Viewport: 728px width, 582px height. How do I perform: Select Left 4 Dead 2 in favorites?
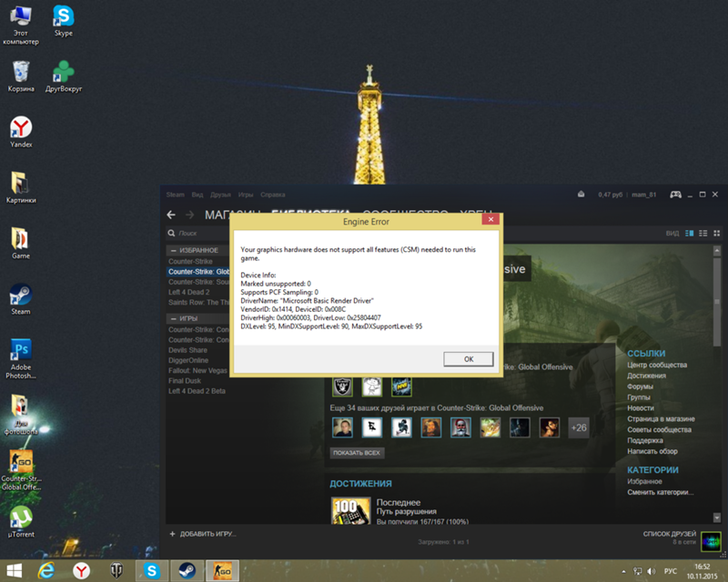coord(189,292)
